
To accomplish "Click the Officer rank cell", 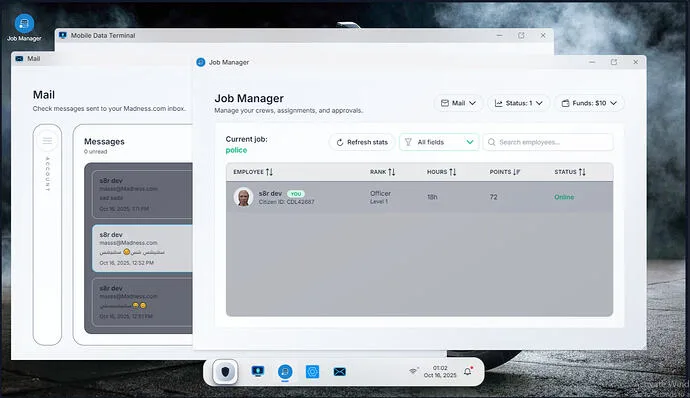I will 380,193.
